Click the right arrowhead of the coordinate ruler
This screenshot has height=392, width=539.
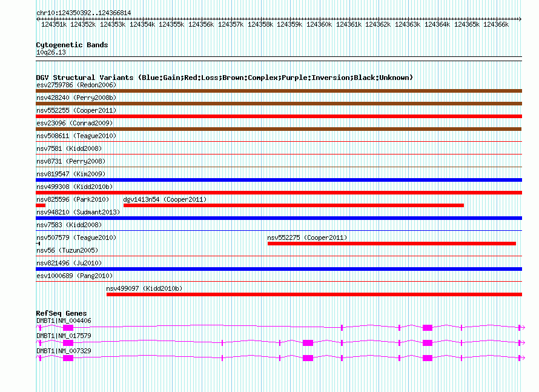click(520, 19)
